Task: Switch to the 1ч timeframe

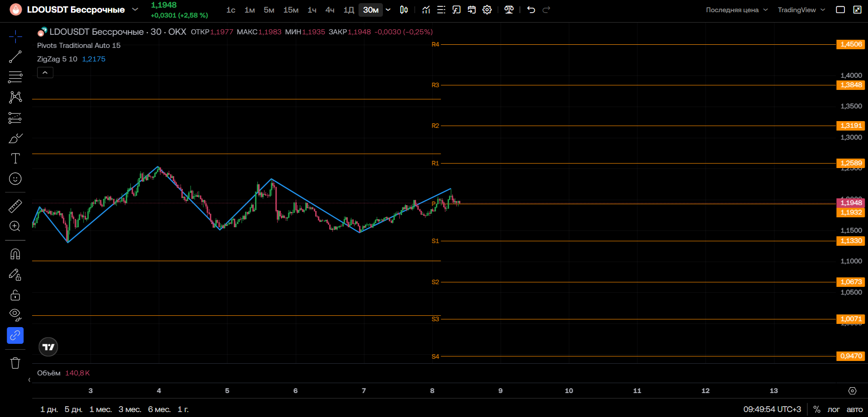Action: tap(312, 10)
